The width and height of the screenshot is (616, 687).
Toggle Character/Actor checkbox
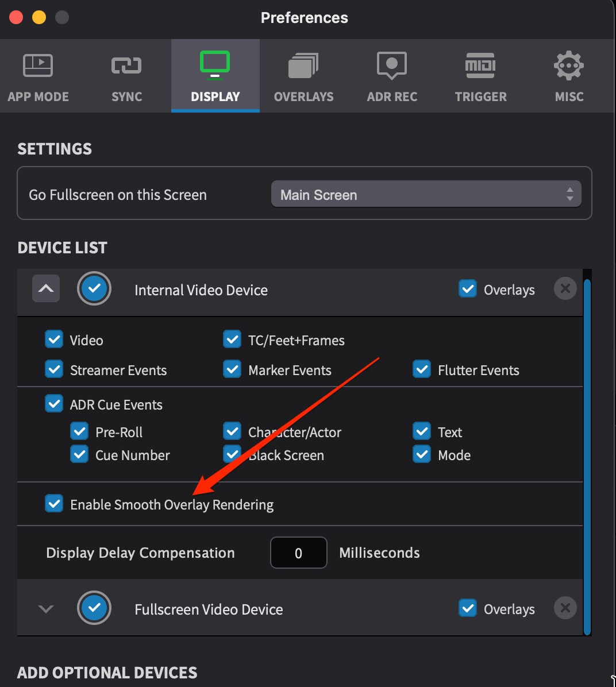(232, 431)
